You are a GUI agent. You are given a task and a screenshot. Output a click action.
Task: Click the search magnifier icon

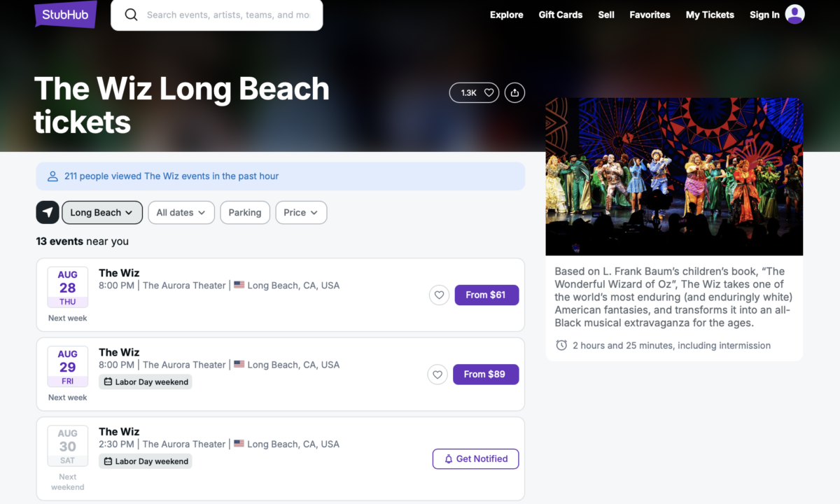[131, 15]
